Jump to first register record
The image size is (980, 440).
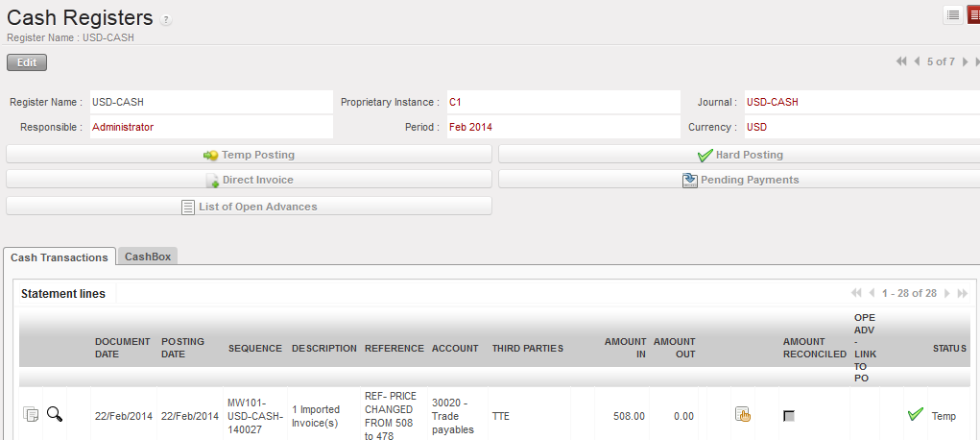click(x=901, y=61)
